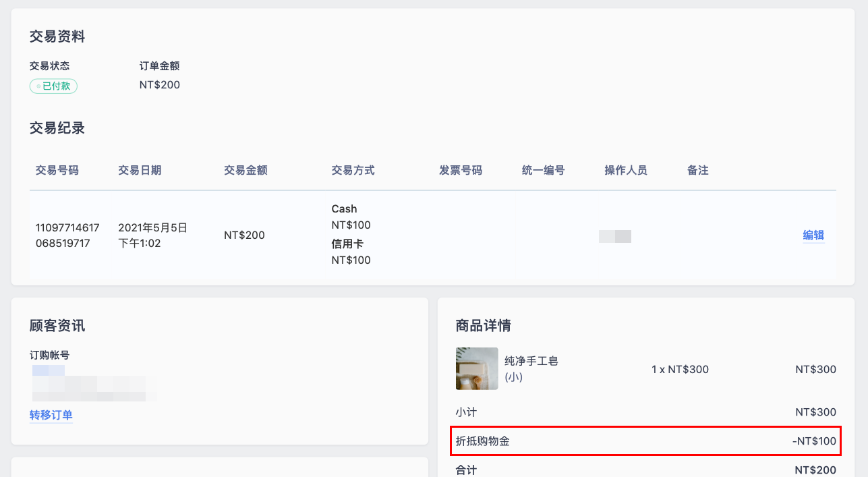
Task: Click the 合计 NT$200 total row
Action: 646,470
